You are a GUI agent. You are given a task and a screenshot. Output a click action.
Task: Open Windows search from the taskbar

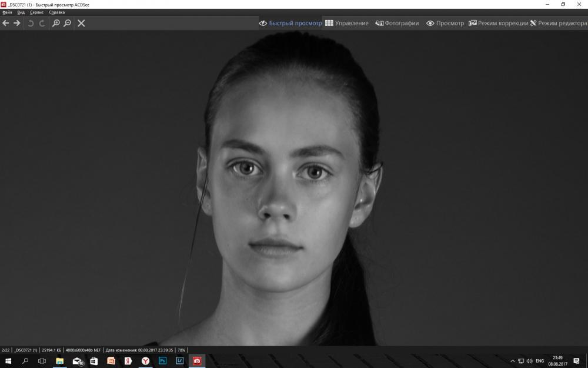coord(25,362)
